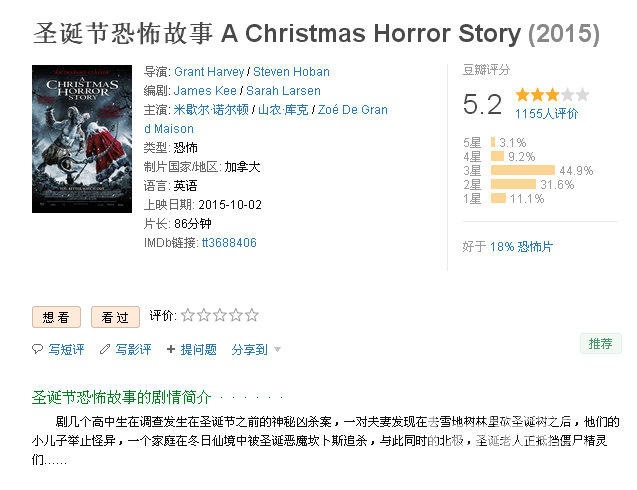The height and width of the screenshot is (490, 637).
Task: Rate the movie two stars
Action: coord(204,315)
